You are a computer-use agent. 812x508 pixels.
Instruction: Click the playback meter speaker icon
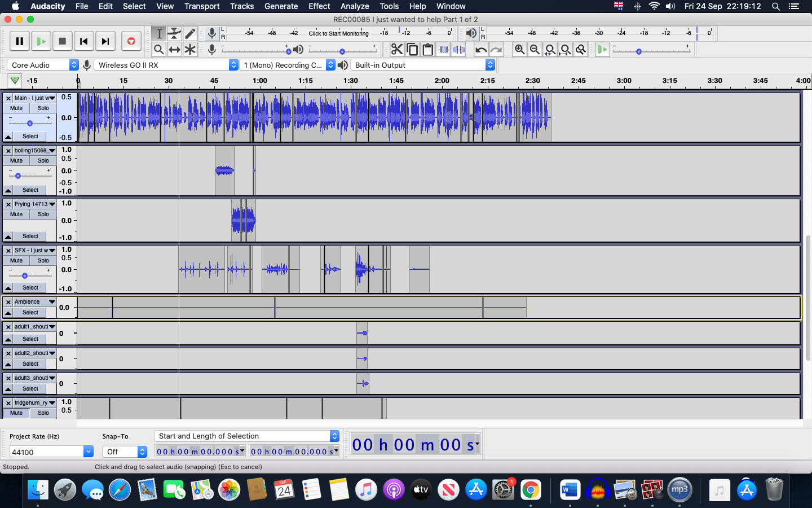pos(471,33)
